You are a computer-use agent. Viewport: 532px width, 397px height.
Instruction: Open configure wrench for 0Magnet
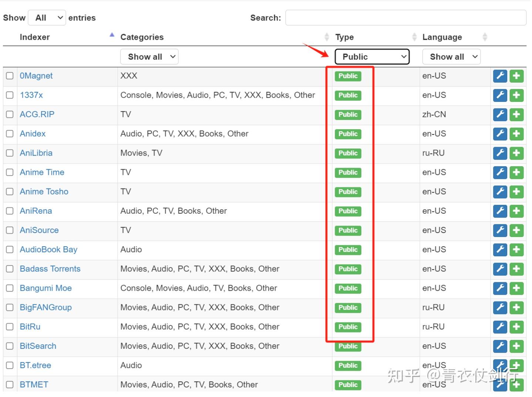(500, 76)
